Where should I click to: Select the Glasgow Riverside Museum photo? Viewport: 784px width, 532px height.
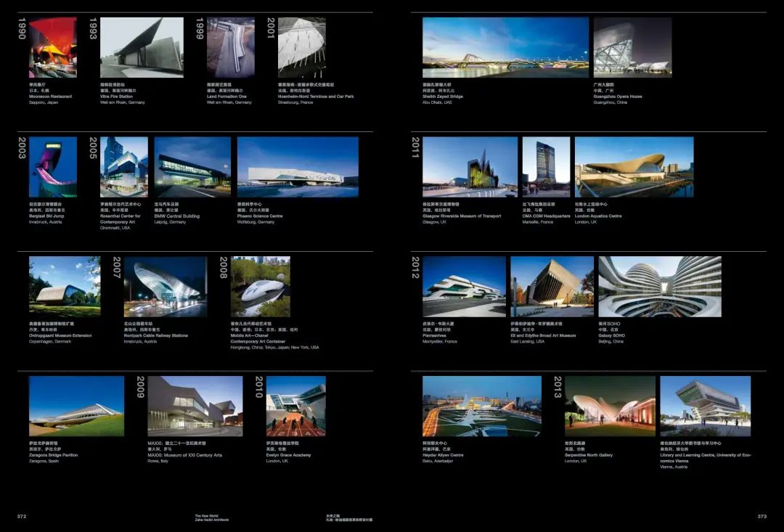[470, 167]
